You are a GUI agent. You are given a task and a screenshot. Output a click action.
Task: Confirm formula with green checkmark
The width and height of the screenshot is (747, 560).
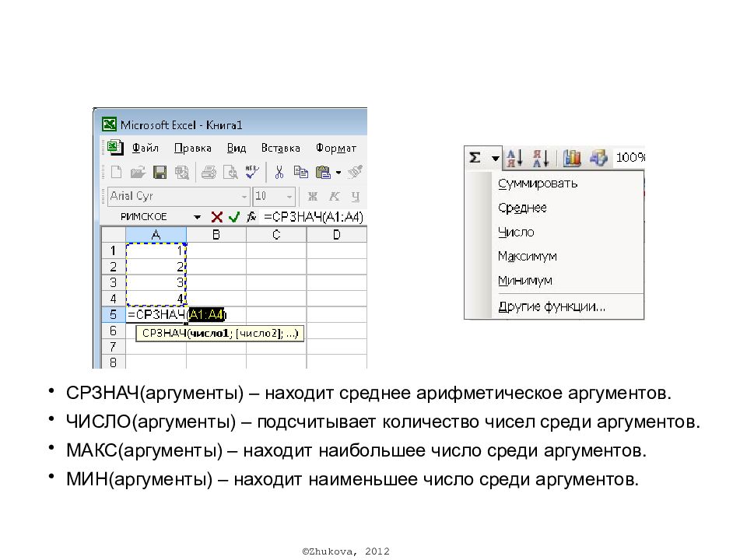234,217
